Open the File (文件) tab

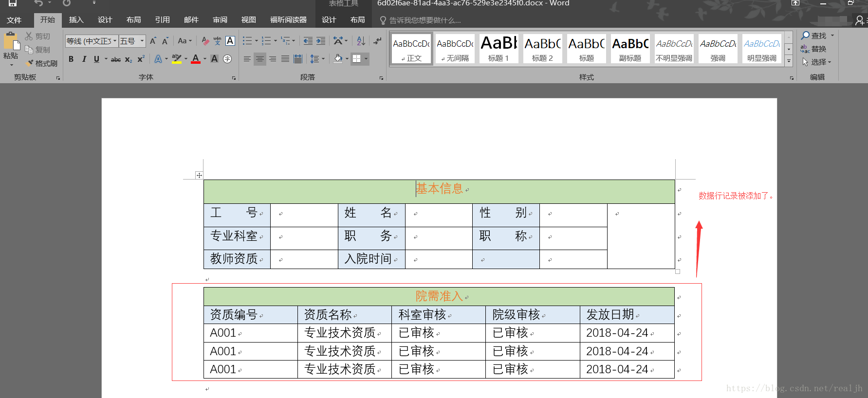tap(14, 20)
